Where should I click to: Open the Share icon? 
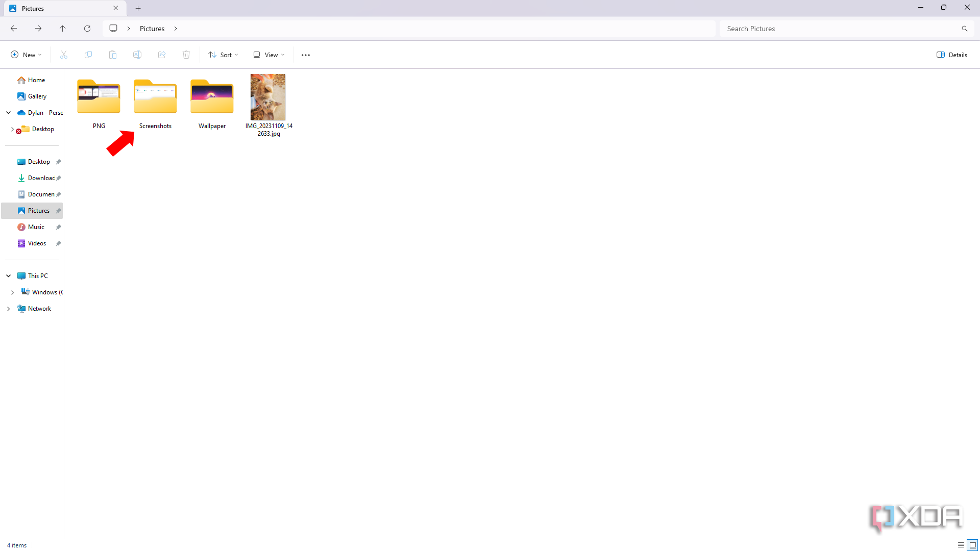tap(161, 55)
